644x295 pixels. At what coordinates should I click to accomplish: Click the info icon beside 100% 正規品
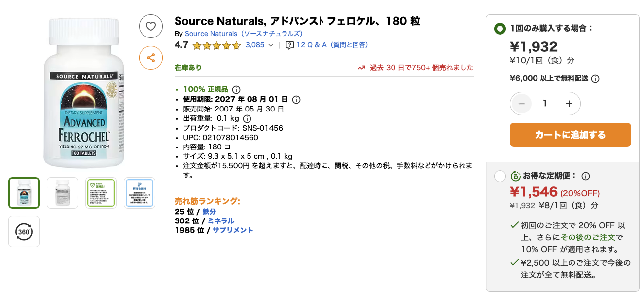click(236, 89)
